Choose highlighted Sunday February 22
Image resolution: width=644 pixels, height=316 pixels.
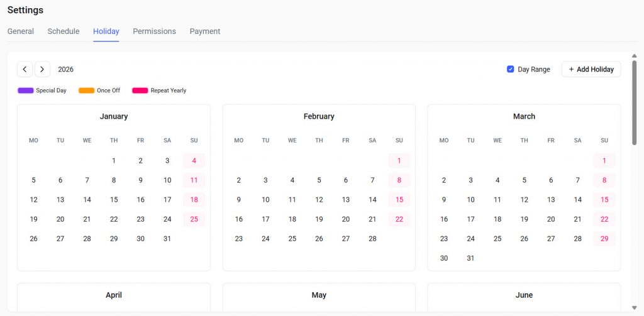tap(399, 219)
